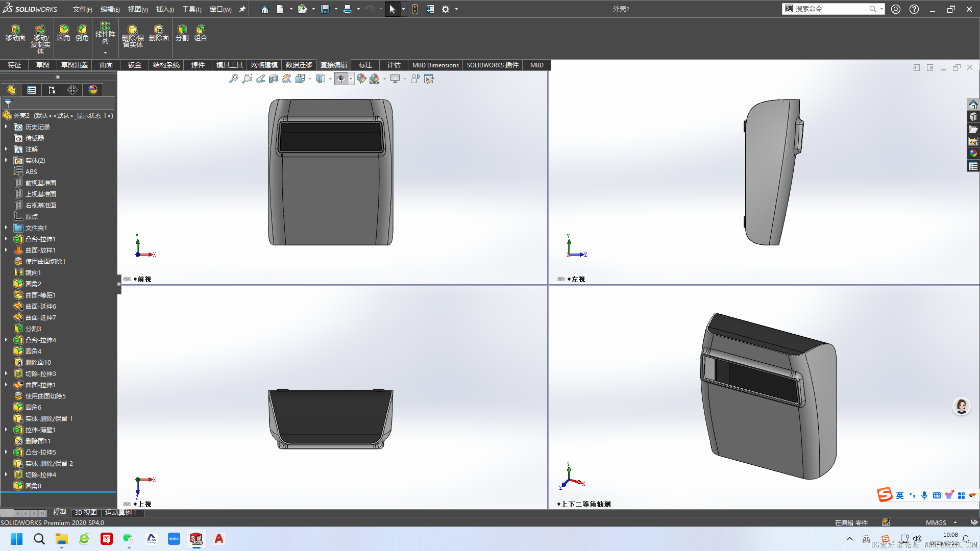
Task: Open the ConfigurationManager tab icon
Action: 52,90
